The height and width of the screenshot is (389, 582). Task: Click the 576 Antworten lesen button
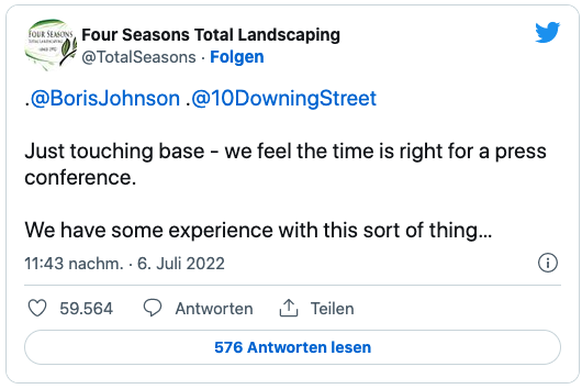click(x=292, y=347)
